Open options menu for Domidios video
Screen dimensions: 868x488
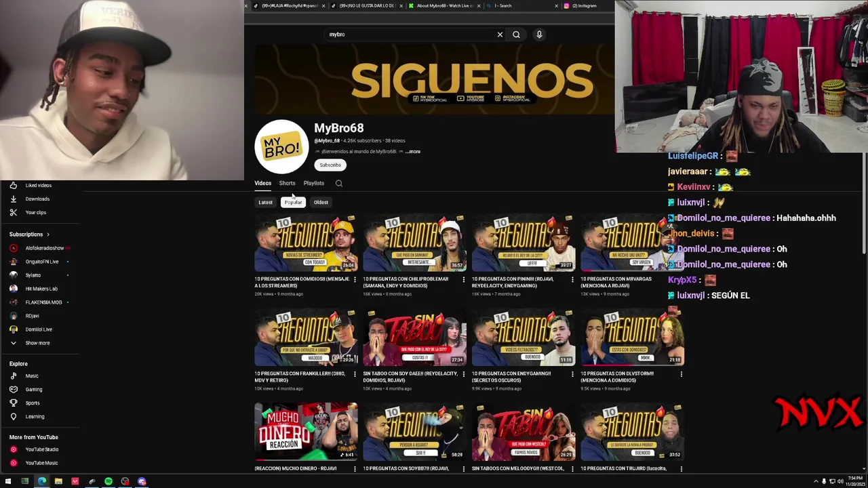coord(355,279)
